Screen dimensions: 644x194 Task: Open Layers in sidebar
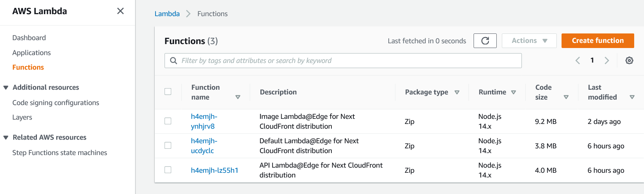click(x=22, y=117)
